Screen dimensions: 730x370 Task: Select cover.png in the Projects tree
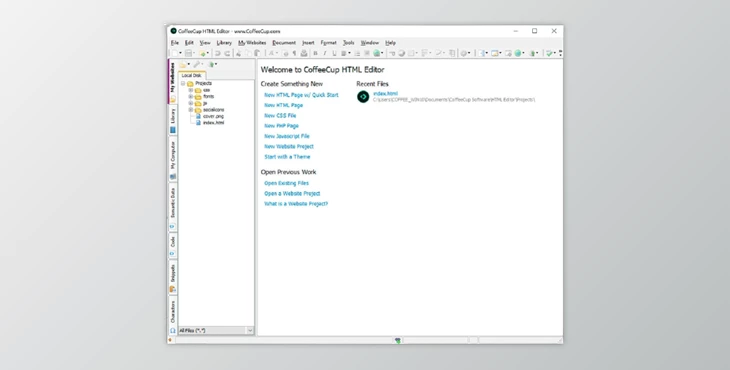pos(213,116)
